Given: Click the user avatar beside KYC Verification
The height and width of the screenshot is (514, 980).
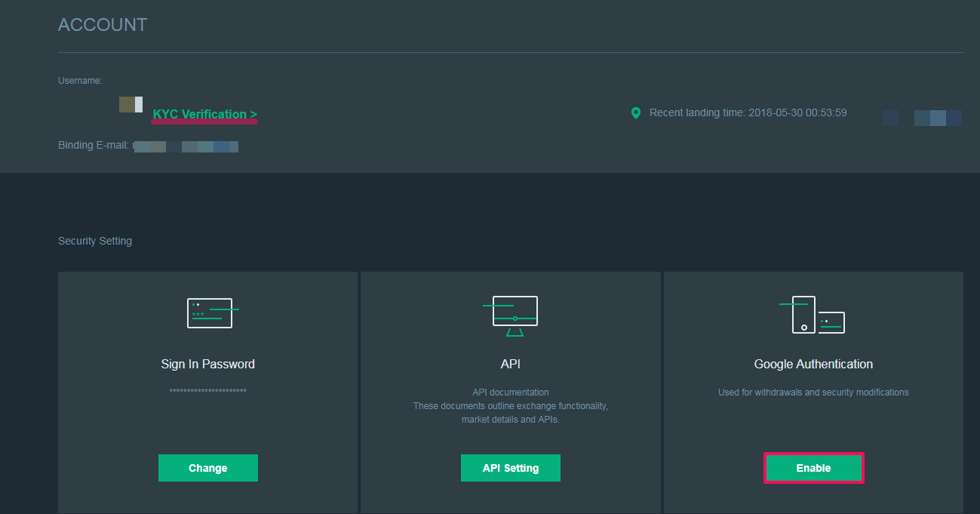Looking at the screenshot, I should 131,105.
